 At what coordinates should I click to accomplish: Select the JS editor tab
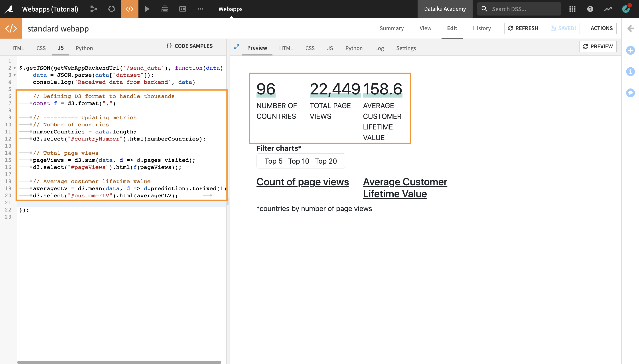pos(61,48)
